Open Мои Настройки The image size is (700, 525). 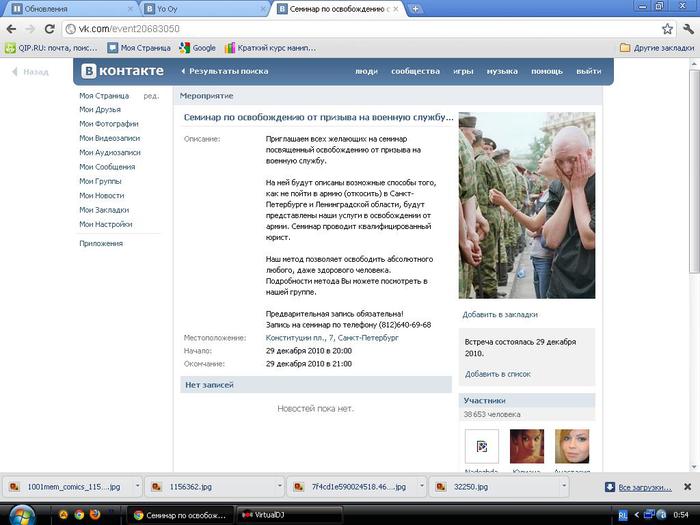(x=106, y=224)
